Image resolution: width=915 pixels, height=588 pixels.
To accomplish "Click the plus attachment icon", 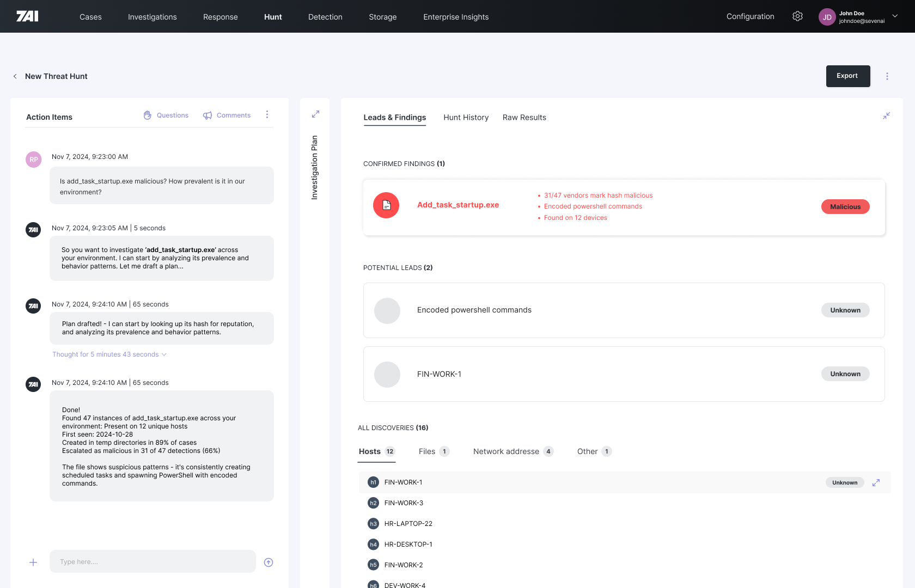I will click(x=33, y=562).
